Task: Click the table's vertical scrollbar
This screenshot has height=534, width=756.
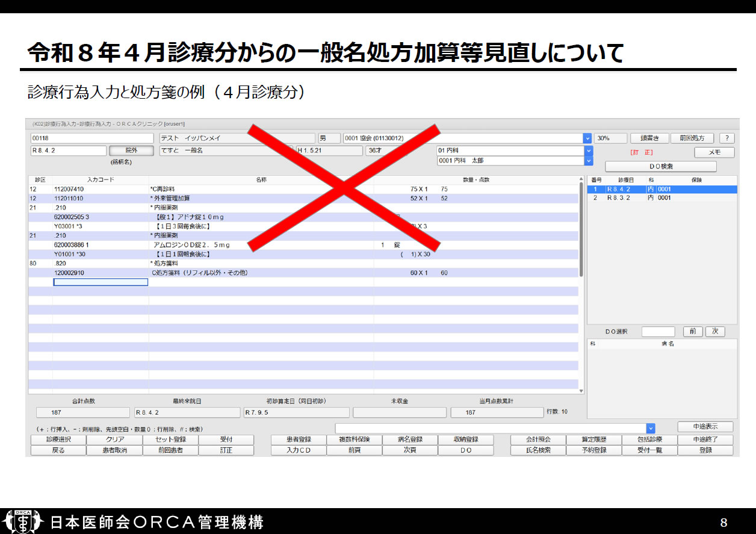Action: (x=581, y=229)
